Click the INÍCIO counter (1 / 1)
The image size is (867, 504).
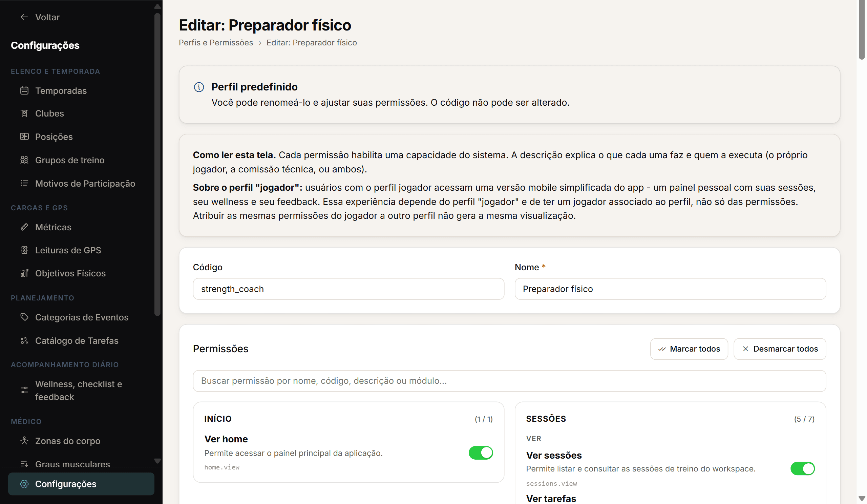483,419
